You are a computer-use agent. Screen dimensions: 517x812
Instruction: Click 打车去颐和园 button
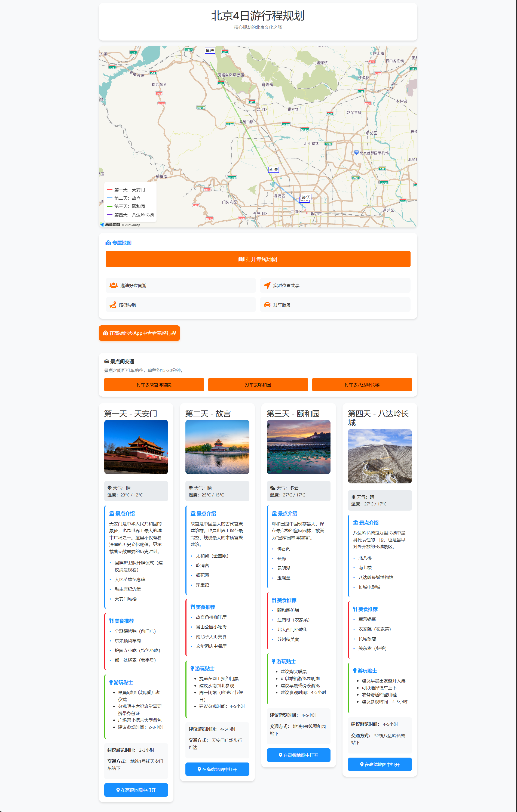click(258, 385)
